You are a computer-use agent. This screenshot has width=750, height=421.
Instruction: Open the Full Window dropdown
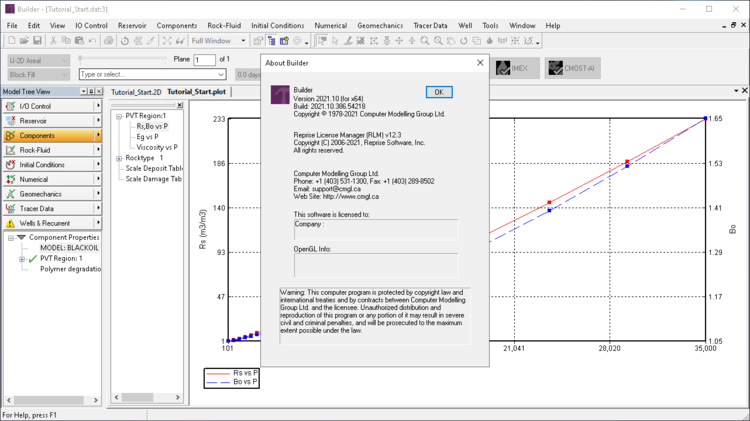(243, 41)
